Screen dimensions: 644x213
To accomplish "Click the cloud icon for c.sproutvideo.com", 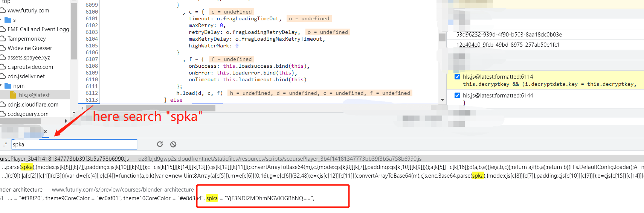I will (x=3, y=67).
